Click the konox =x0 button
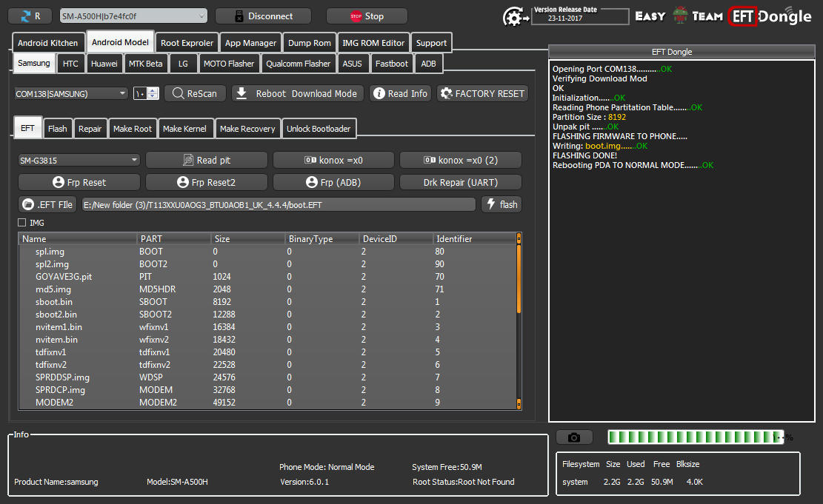Screen dimensions: 823x504 [x=333, y=160]
